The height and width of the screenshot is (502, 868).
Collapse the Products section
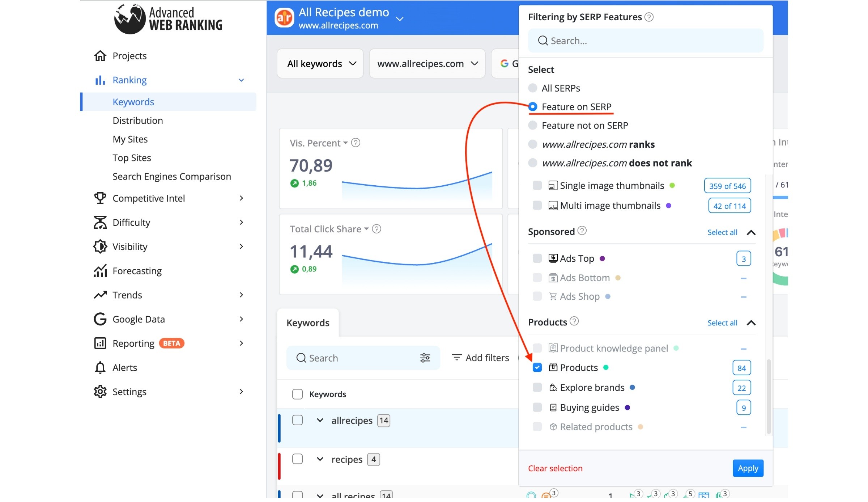pos(752,323)
